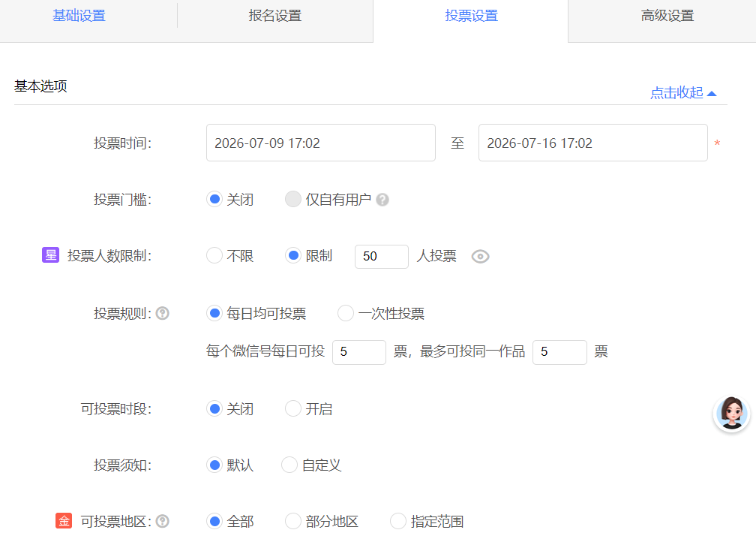The image size is (756, 542).
Task: Enable 开启 for 可投票时段
Action: pyautogui.click(x=292, y=408)
